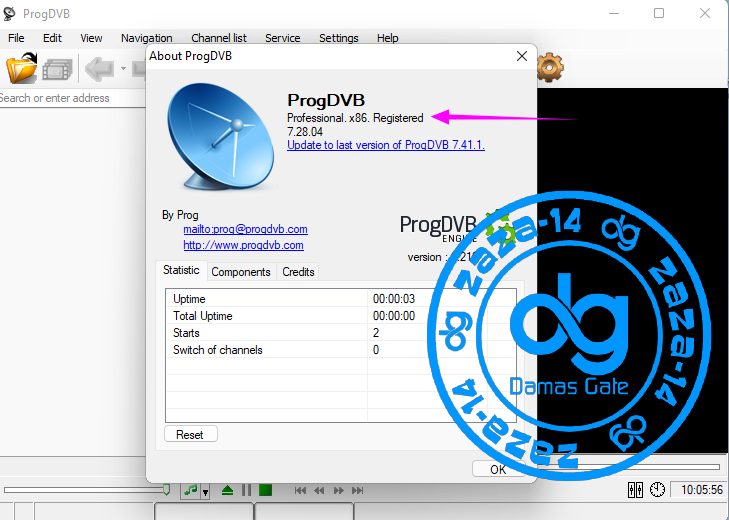
Task: Open the Settings menu
Action: tap(339, 38)
